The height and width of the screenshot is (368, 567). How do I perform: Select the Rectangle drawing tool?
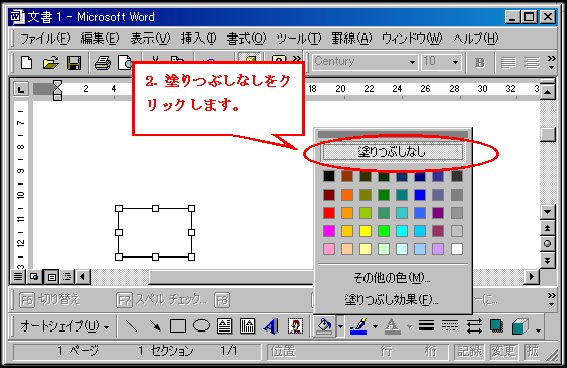pyautogui.click(x=178, y=326)
